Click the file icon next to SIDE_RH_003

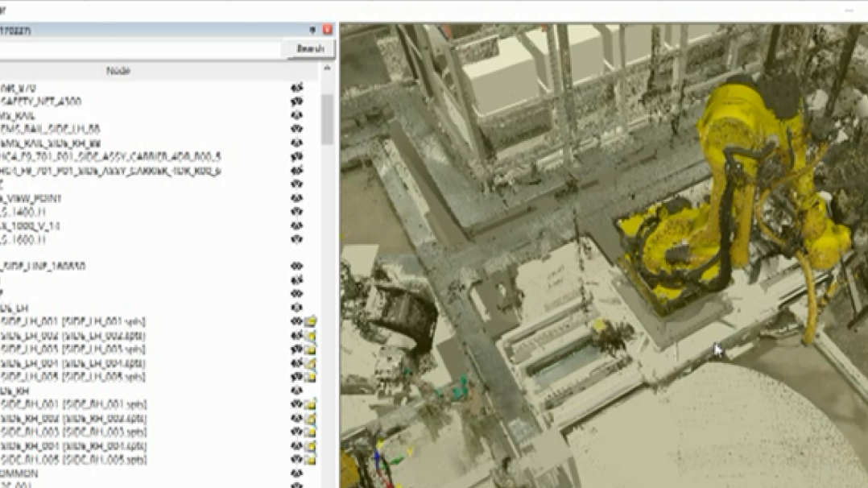311,432
